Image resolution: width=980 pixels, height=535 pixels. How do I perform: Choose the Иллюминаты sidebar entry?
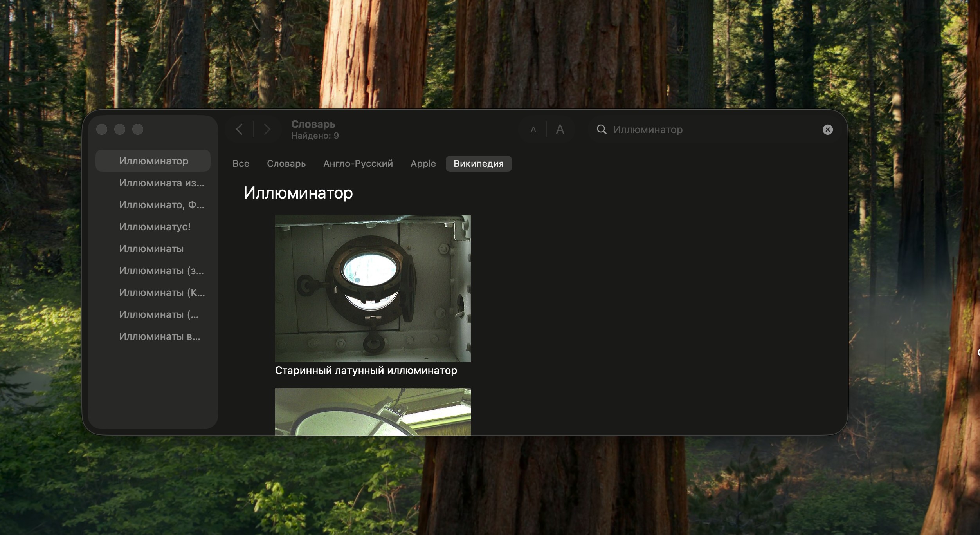151,249
